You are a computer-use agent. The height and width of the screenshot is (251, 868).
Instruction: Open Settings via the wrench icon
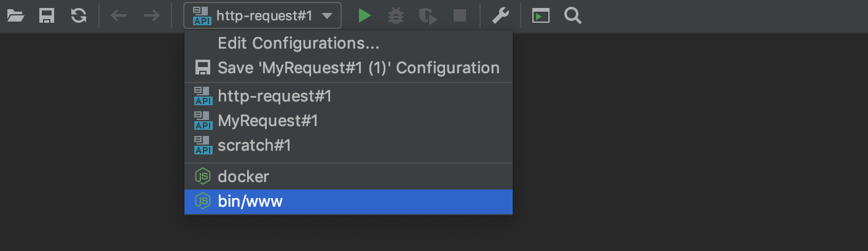500,16
